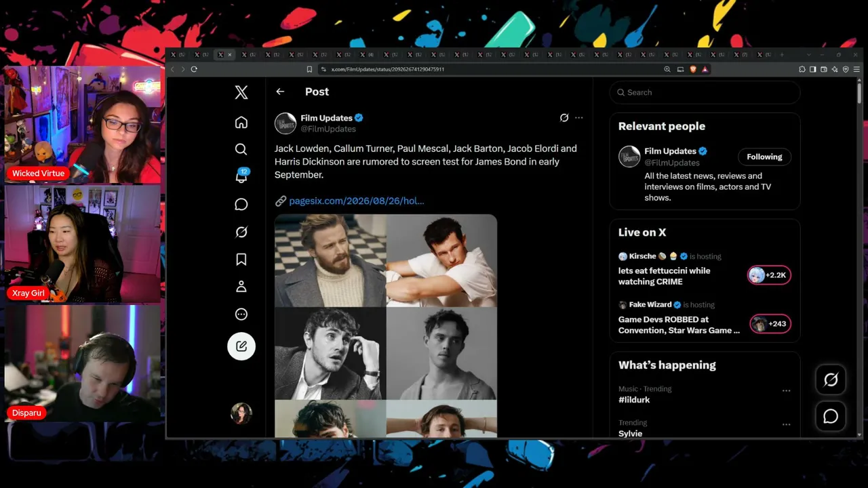Screen dimensions: 868x488
Task: Click the floating Messages button at right edge
Action: click(831, 416)
